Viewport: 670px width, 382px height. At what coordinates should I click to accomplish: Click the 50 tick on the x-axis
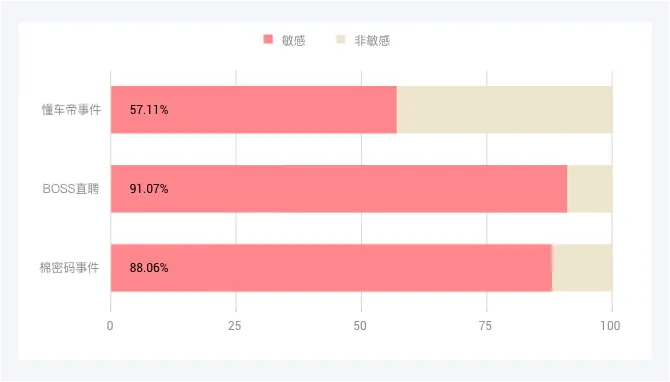[360, 326]
